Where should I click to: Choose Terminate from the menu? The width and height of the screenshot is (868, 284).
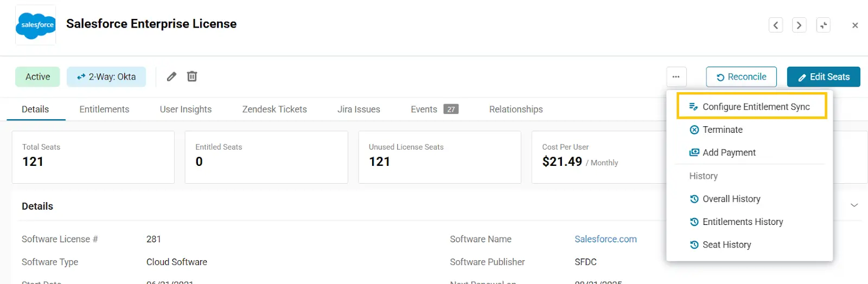pos(722,130)
